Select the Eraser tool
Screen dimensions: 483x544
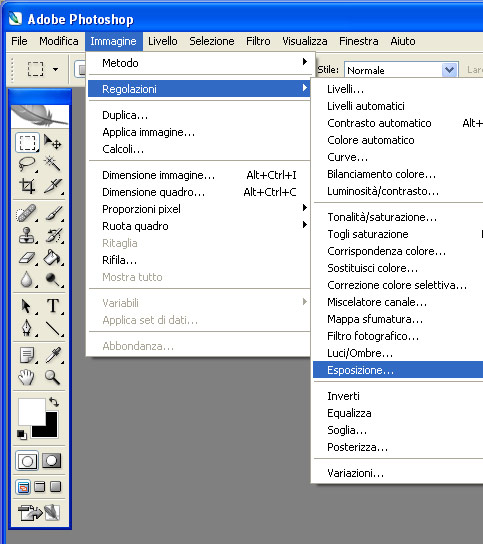tap(27, 258)
